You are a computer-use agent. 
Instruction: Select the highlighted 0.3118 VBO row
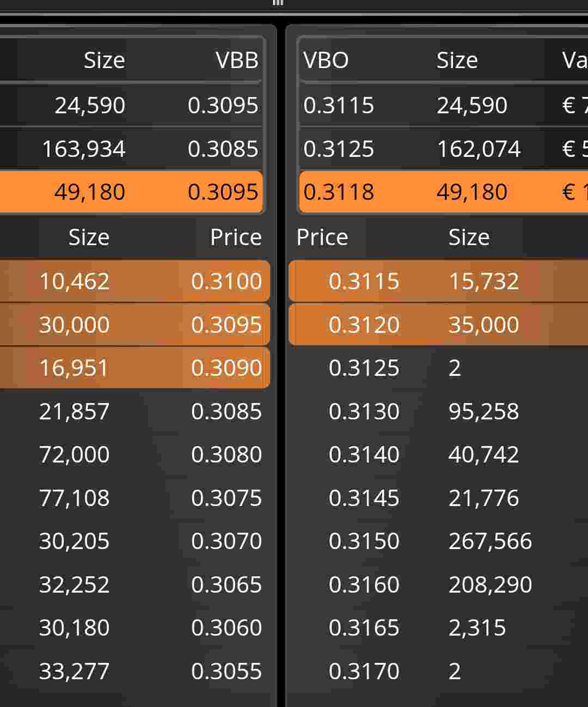coord(444,192)
